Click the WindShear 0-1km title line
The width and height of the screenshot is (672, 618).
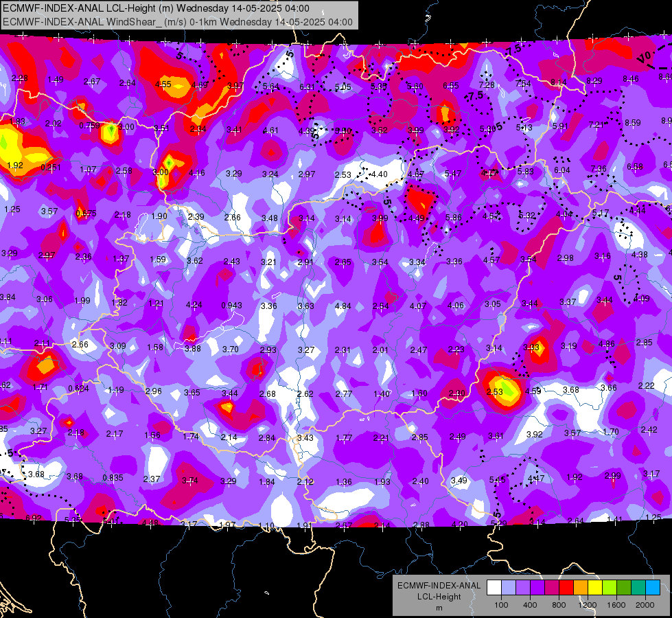pos(177,22)
